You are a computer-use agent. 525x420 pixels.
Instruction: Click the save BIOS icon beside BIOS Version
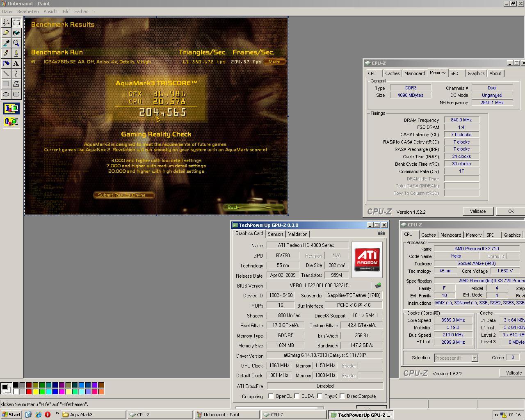(x=378, y=285)
